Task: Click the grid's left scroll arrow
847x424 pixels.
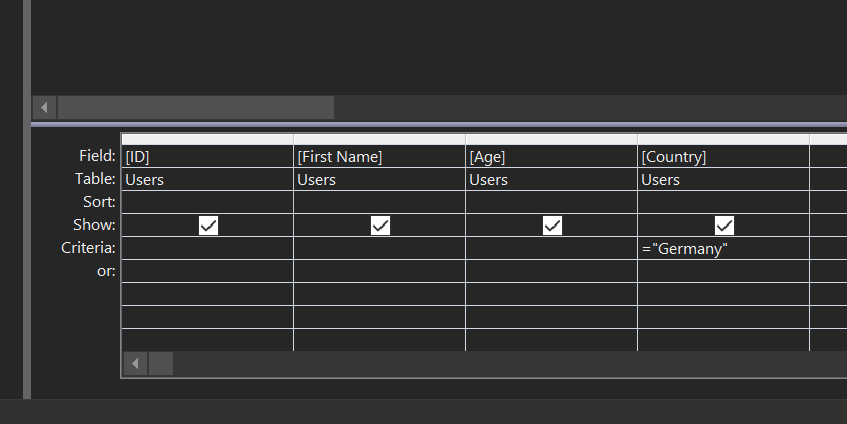Action: point(135,363)
